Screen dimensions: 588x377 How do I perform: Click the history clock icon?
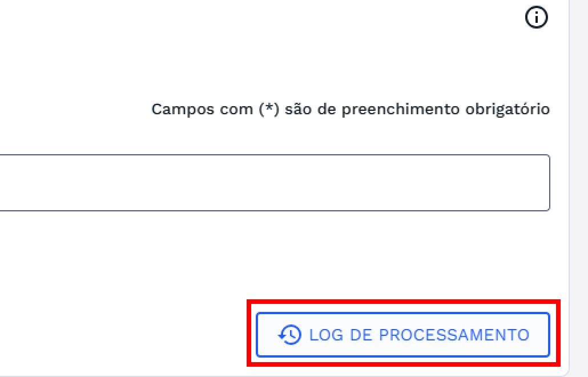[289, 335]
